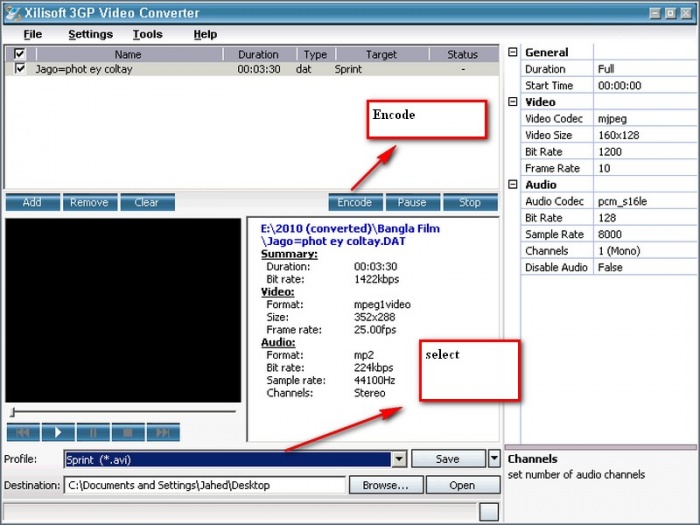Toggle the select-all checkbox in list header
This screenshot has height=525, width=700.
19,54
